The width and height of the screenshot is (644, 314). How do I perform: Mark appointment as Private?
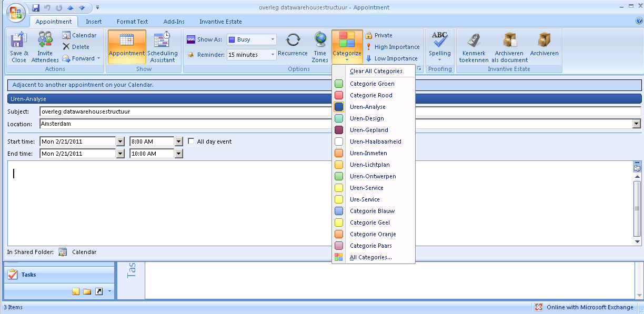[379, 35]
